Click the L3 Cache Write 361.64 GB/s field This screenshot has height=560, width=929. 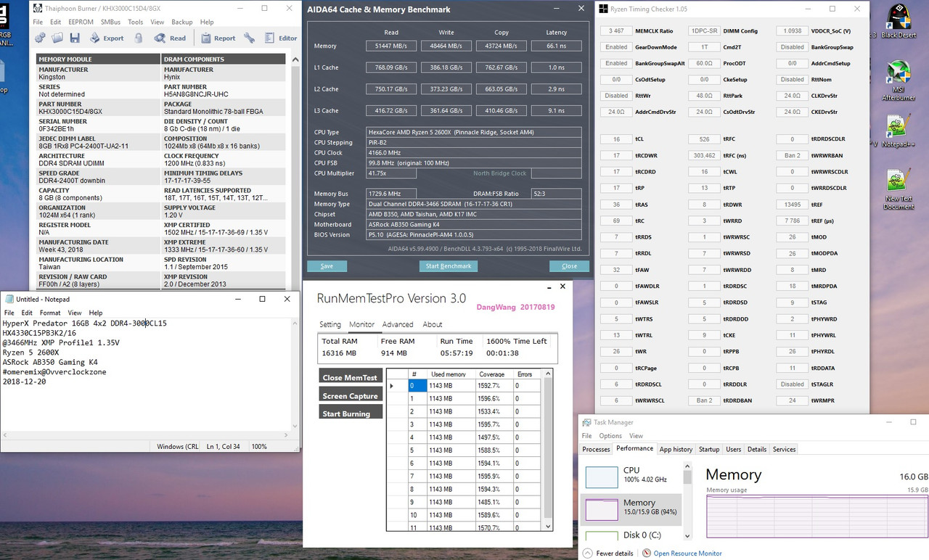coord(446,110)
